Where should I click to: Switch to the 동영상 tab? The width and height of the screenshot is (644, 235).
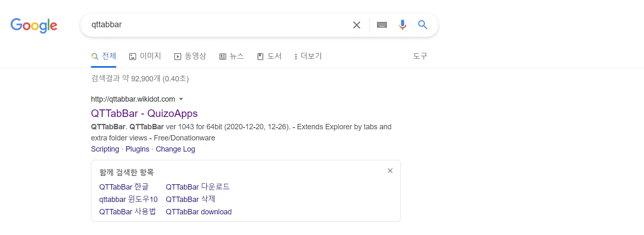tap(190, 56)
